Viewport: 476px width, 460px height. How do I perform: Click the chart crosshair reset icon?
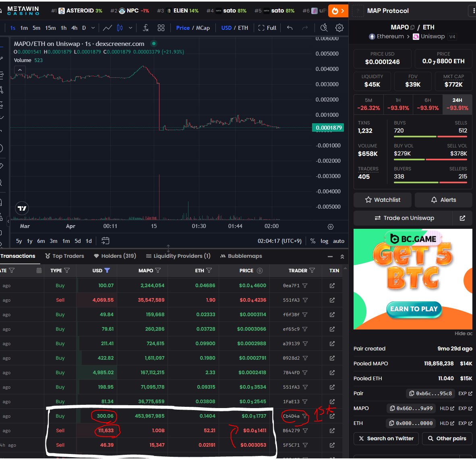(x=331, y=226)
